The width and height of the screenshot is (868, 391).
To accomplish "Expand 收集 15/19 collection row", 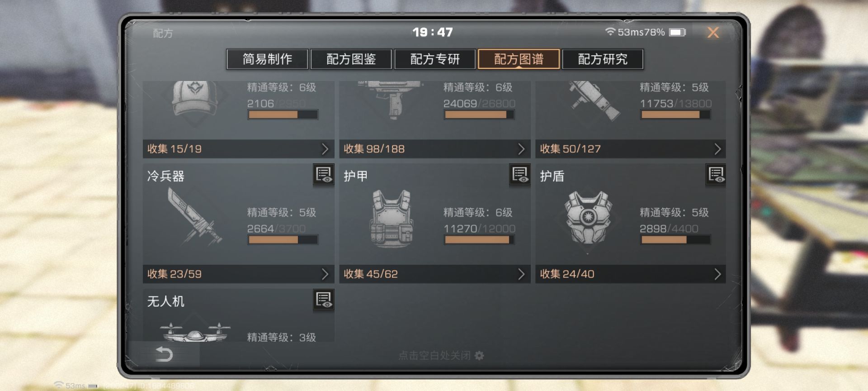I will (238, 149).
